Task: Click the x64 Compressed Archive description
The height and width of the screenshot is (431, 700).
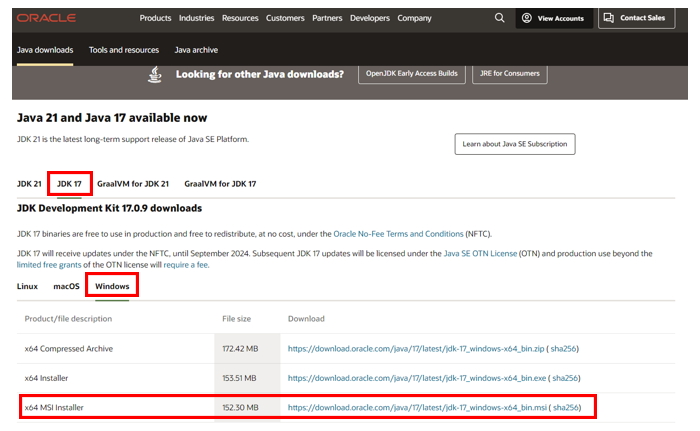Action: pyautogui.click(x=69, y=348)
